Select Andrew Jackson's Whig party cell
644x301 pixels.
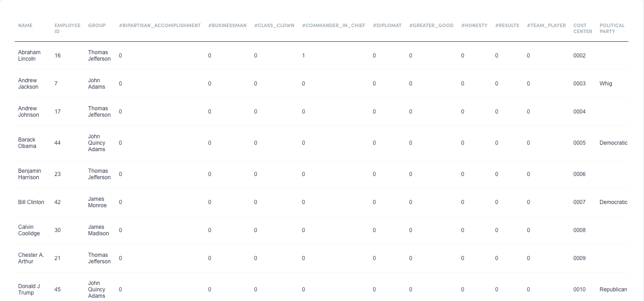point(606,84)
